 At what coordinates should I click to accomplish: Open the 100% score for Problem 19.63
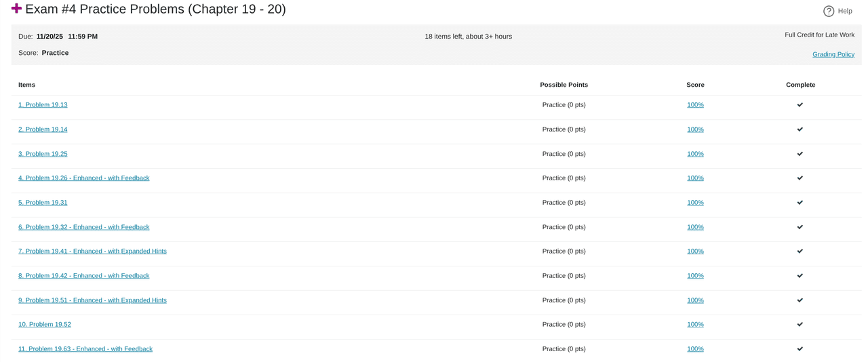pyautogui.click(x=695, y=349)
